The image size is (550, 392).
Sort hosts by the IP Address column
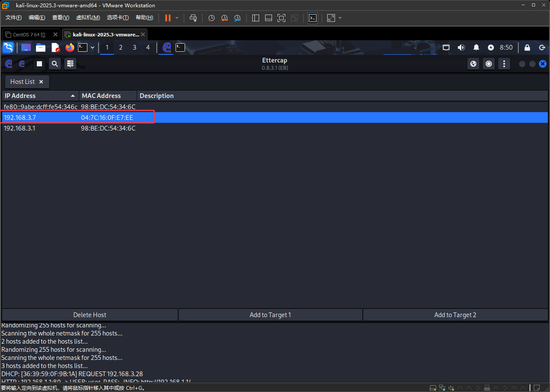(41, 96)
